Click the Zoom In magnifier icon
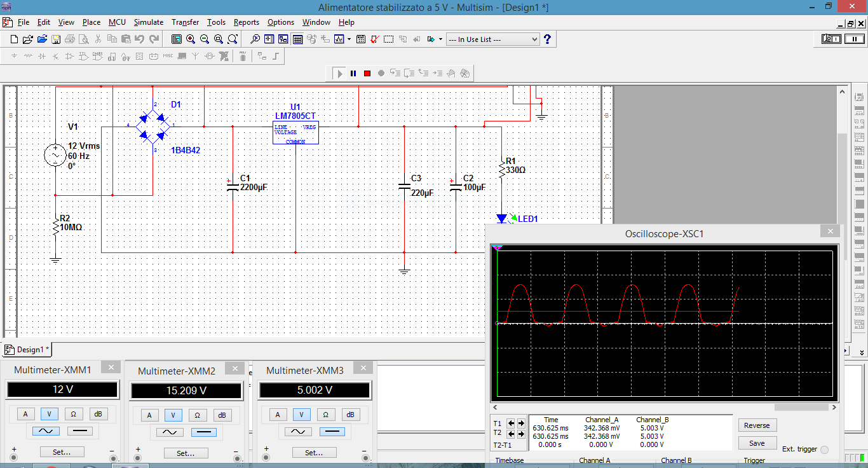Image resolution: width=868 pixels, height=468 pixels. (191, 39)
